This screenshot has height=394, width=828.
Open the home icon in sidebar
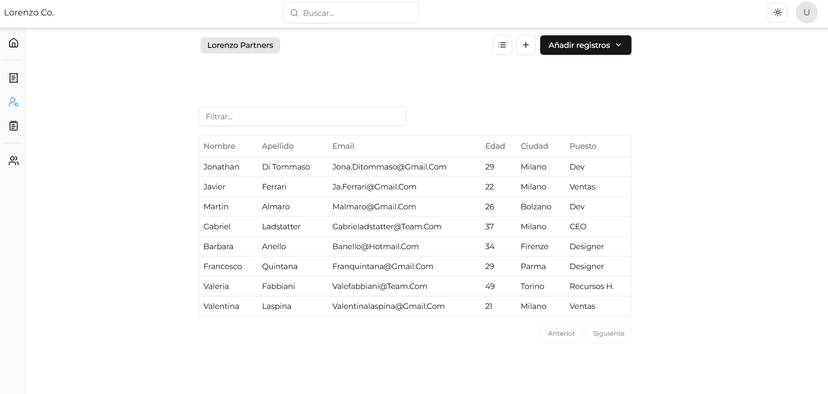tap(14, 43)
